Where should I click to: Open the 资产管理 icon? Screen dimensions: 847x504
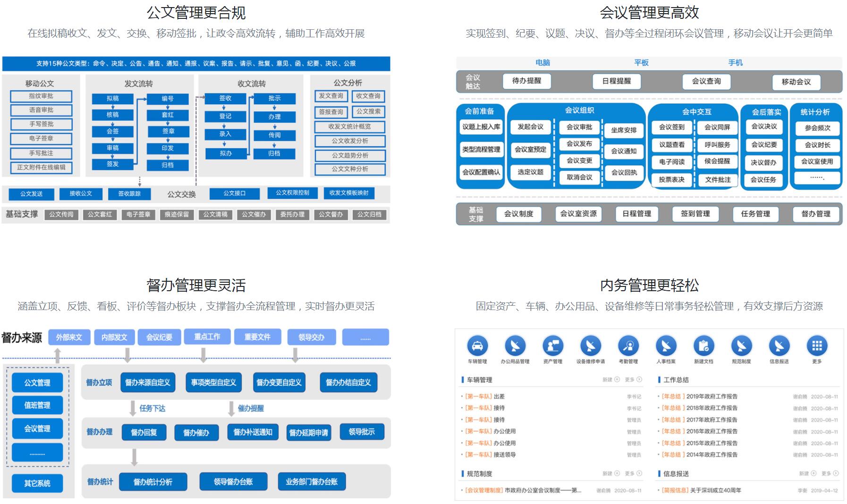pyautogui.click(x=553, y=346)
